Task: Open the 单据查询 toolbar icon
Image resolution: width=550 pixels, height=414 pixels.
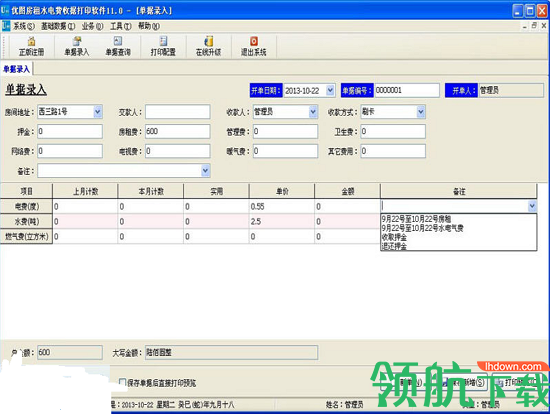Action: (118, 46)
